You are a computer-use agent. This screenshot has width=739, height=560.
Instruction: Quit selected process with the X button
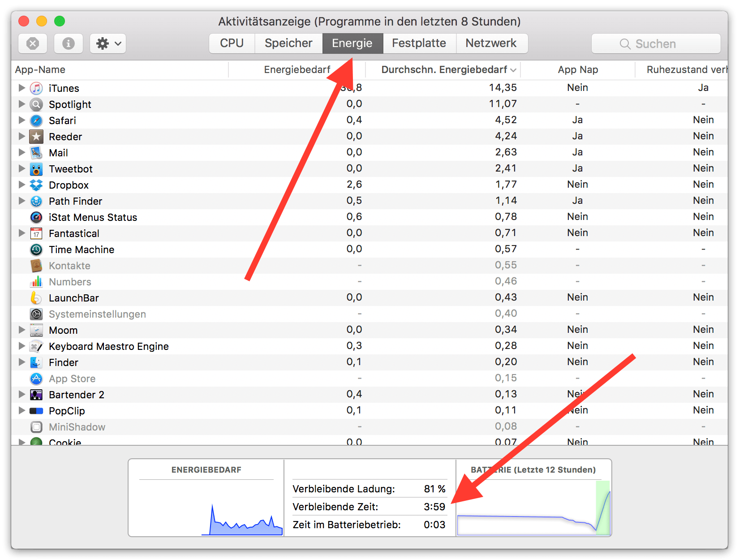coord(33,43)
